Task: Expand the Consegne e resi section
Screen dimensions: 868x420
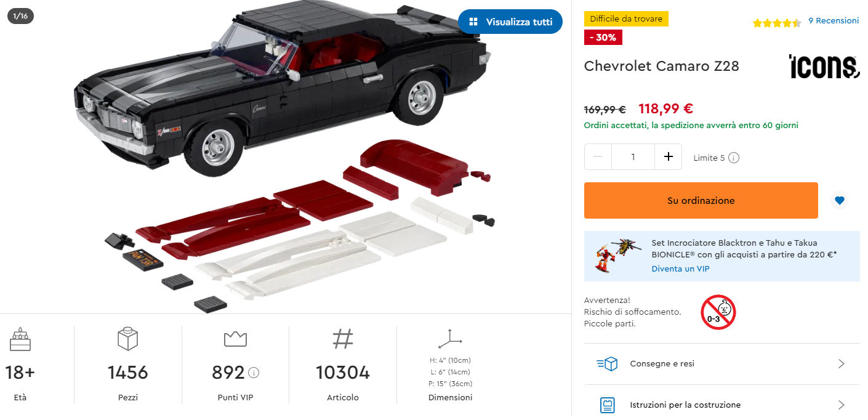Action: (x=842, y=364)
